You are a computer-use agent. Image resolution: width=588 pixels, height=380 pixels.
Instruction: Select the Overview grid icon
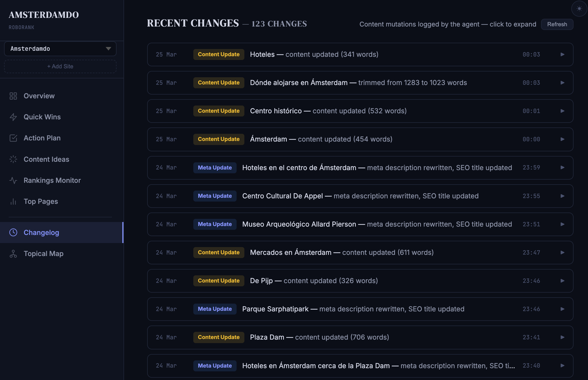[x=14, y=96]
